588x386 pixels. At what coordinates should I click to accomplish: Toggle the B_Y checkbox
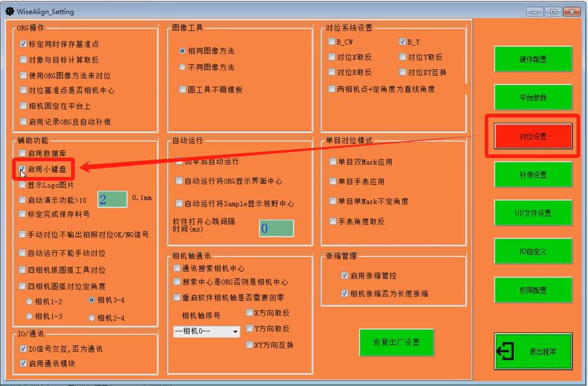[x=402, y=42]
